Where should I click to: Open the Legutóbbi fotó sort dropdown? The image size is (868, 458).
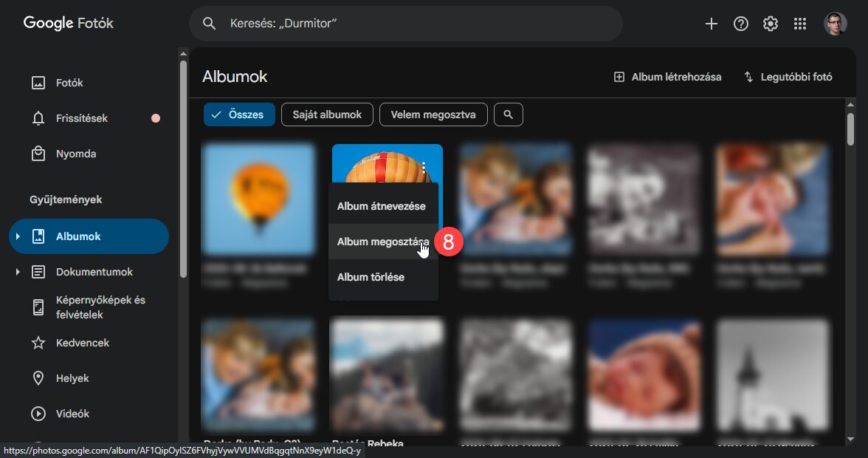click(x=788, y=77)
